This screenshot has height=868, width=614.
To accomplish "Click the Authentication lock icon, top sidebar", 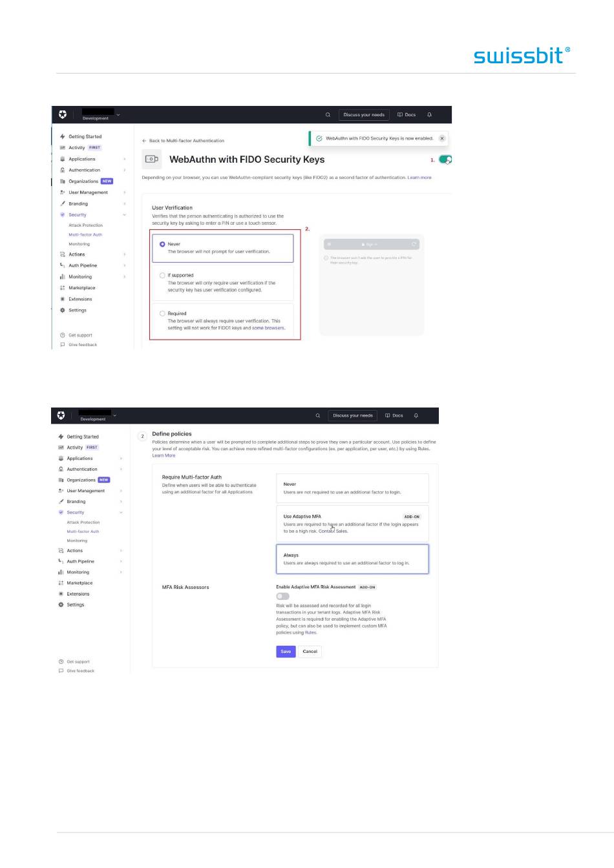I will [x=63, y=170].
